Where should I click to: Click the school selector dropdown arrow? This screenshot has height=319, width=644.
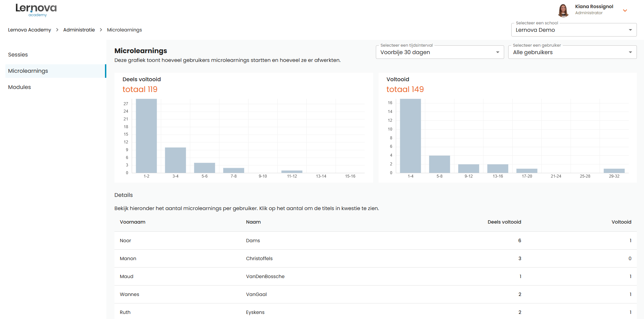tap(630, 30)
